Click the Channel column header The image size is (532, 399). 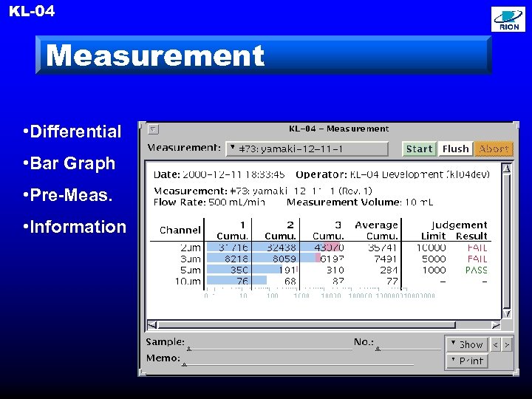point(180,230)
